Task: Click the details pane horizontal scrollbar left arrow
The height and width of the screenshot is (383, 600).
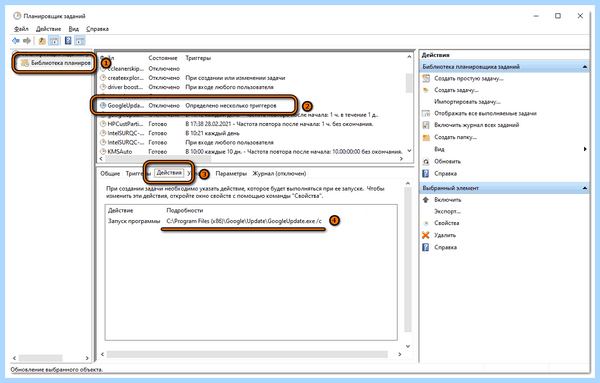Action: point(102,354)
